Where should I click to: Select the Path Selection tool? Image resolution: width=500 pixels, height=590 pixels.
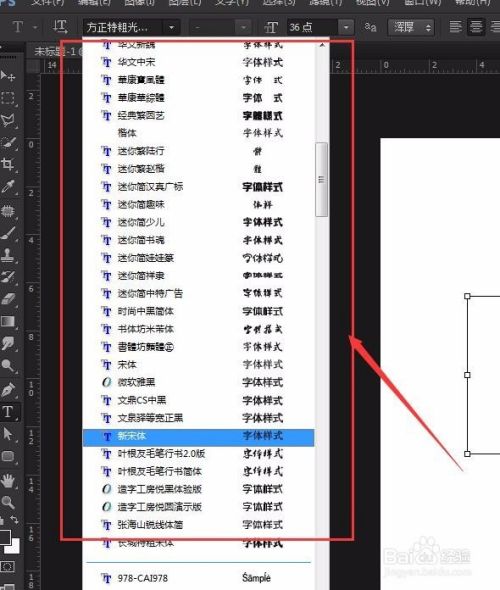(x=8, y=434)
